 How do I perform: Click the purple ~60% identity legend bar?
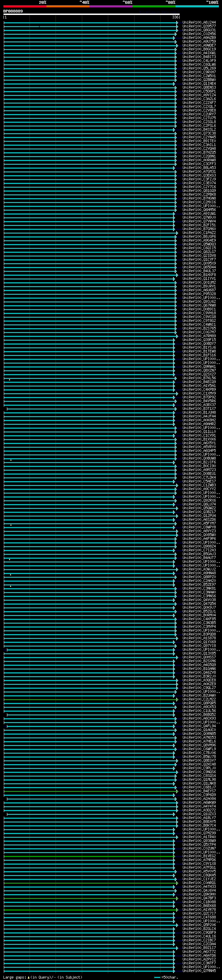point(111,6)
